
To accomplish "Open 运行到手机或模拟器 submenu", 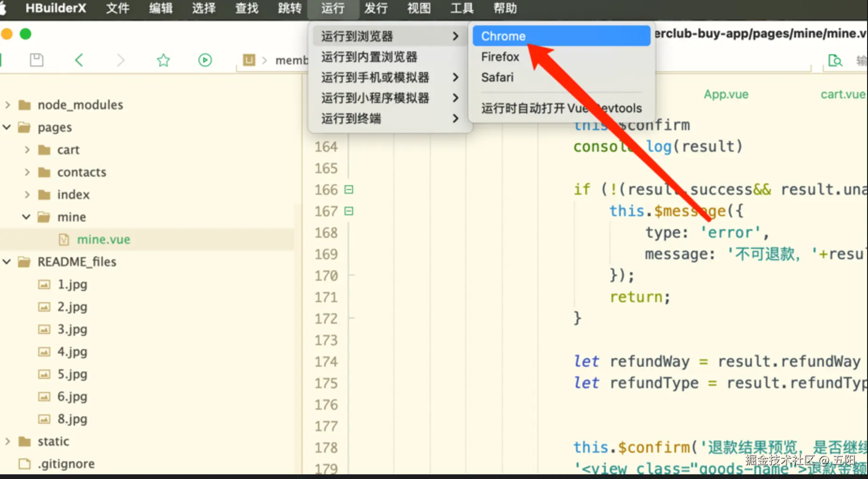I will coord(390,77).
